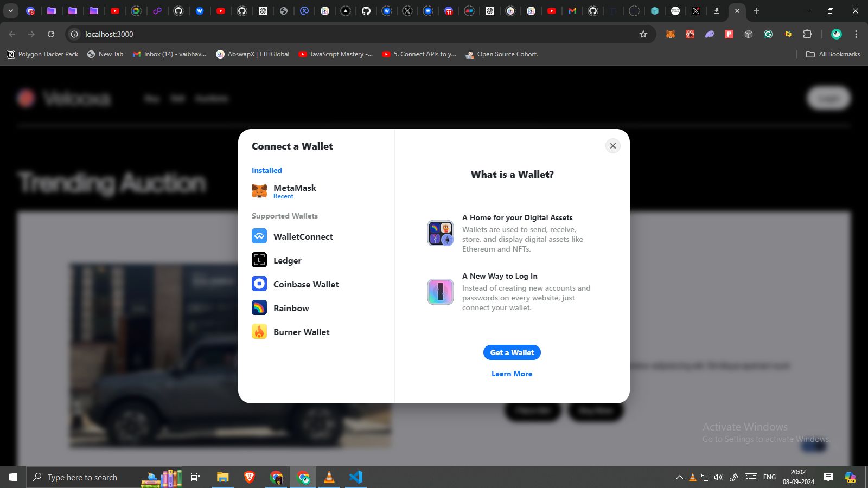
Task: Close the Connect a Wallet dialog
Action: coord(612,146)
